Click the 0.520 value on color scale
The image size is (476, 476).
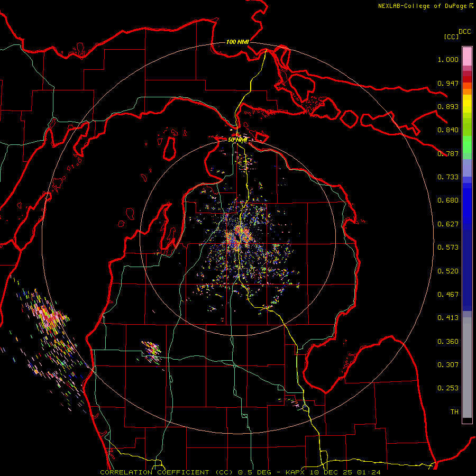448,271
